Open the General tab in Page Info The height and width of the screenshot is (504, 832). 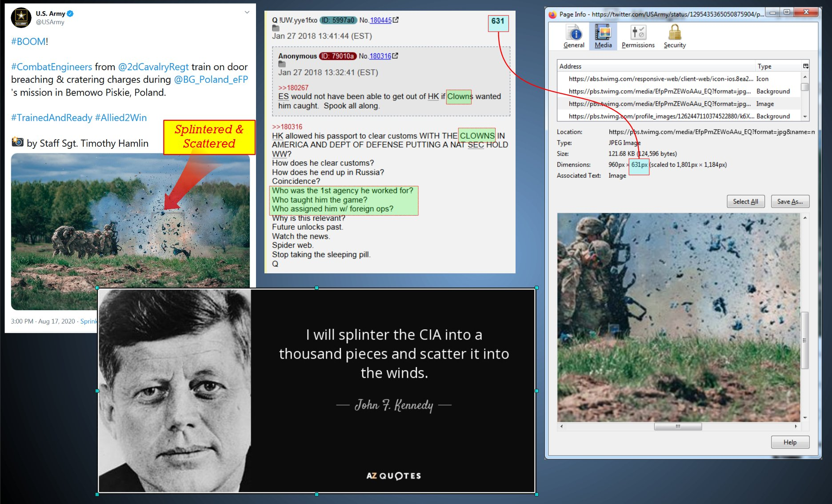click(574, 36)
